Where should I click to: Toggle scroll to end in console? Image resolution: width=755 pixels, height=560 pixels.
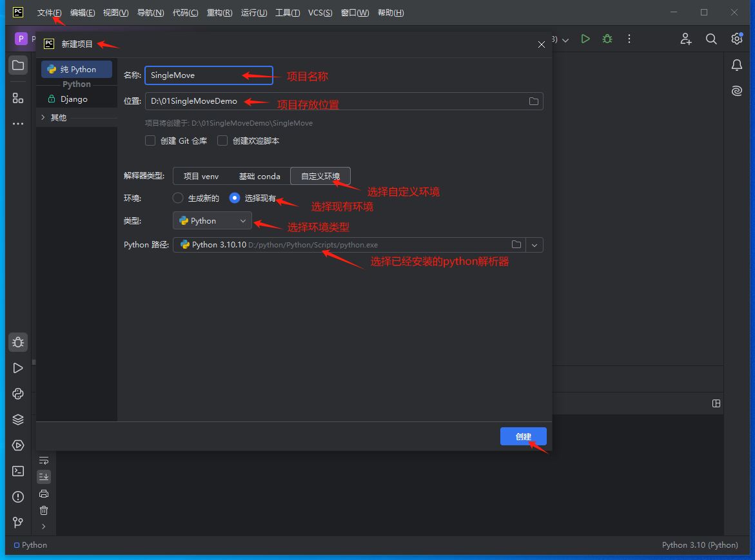click(x=44, y=477)
